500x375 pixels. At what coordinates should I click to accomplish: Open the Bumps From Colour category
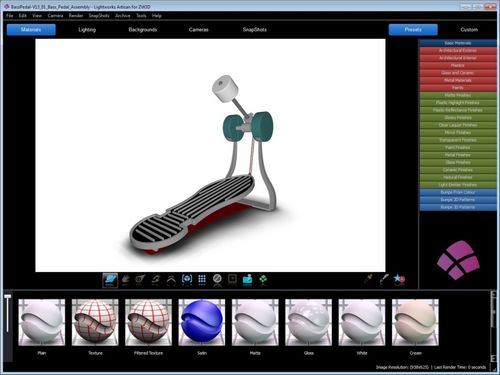coord(458,192)
